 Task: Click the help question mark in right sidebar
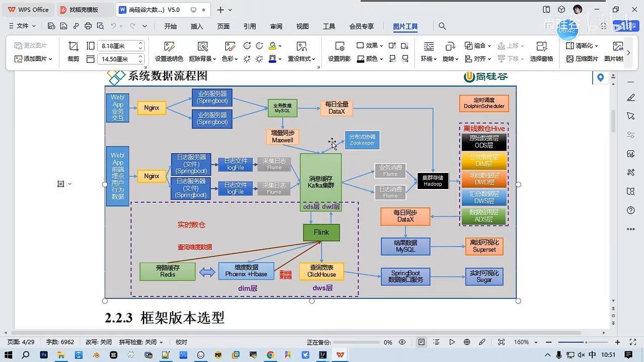point(631,210)
